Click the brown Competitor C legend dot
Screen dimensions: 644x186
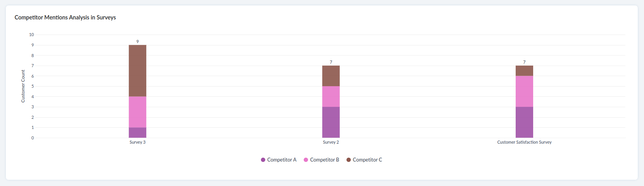pos(349,160)
